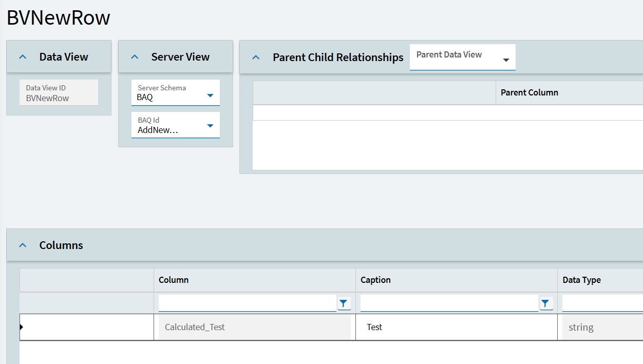Click the Column header in Columns grid
This screenshot has width=643, height=364.
174,280
